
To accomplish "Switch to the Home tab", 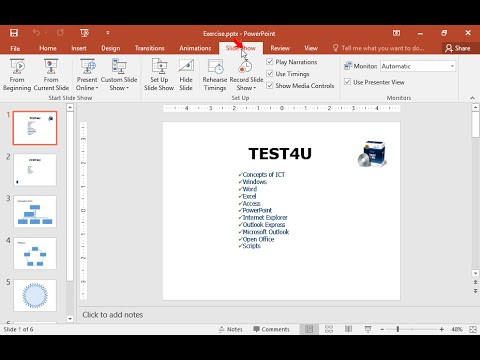I will pyautogui.click(x=48, y=48).
